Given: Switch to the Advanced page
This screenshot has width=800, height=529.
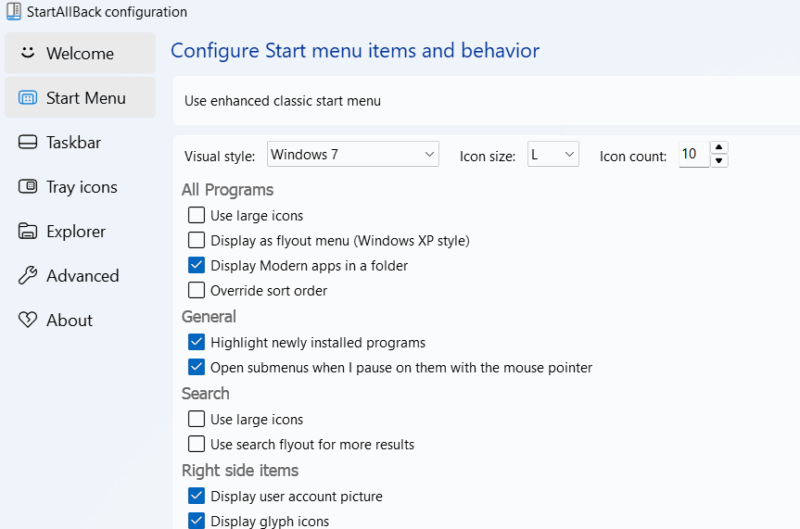Looking at the screenshot, I should pyautogui.click(x=80, y=275).
